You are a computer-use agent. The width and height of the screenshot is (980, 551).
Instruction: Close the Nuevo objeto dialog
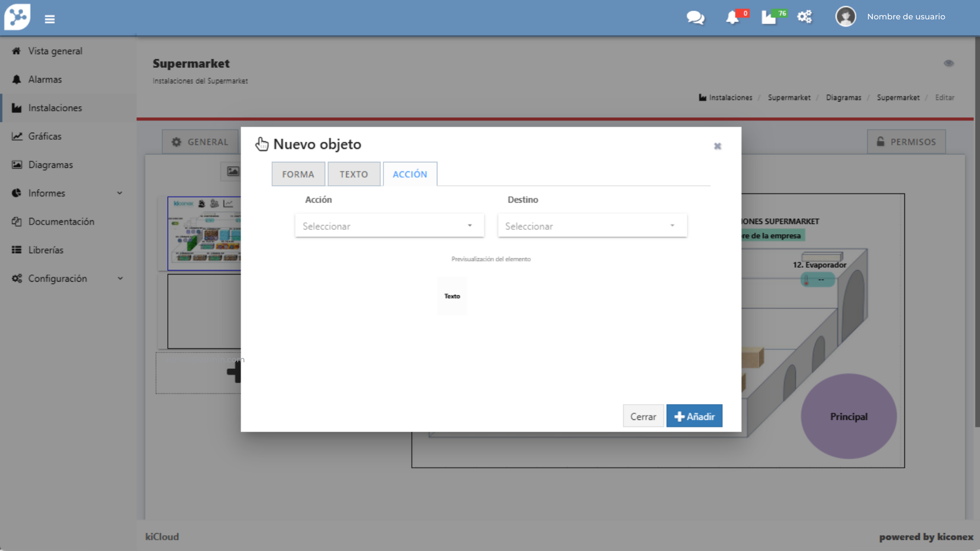tap(717, 146)
